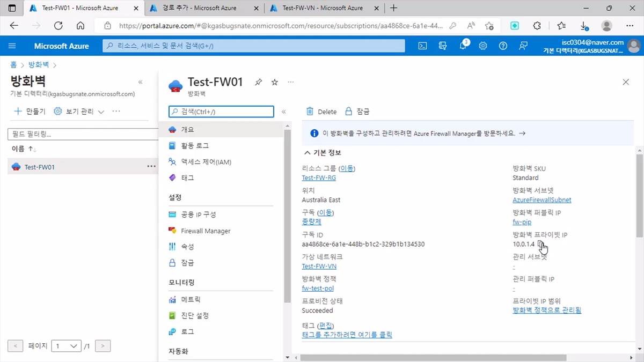644x362 pixels.
Task: Switch to the 경로 추가 browser tab
Action: [204, 8]
